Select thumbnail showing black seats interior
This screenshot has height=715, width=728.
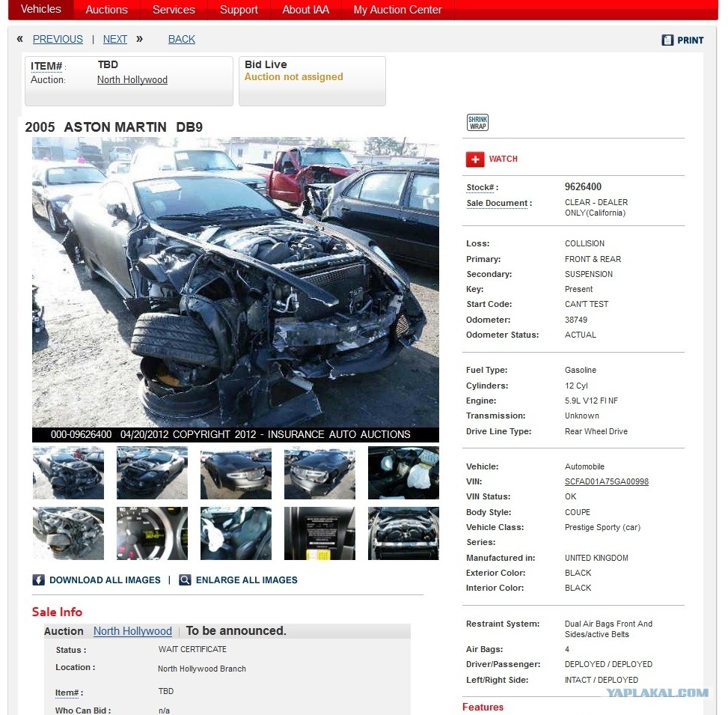pos(236,533)
